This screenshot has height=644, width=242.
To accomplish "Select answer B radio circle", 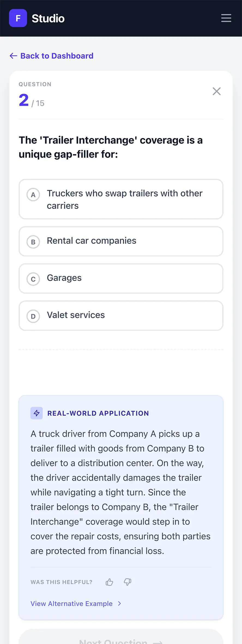I will (x=33, y=242).
